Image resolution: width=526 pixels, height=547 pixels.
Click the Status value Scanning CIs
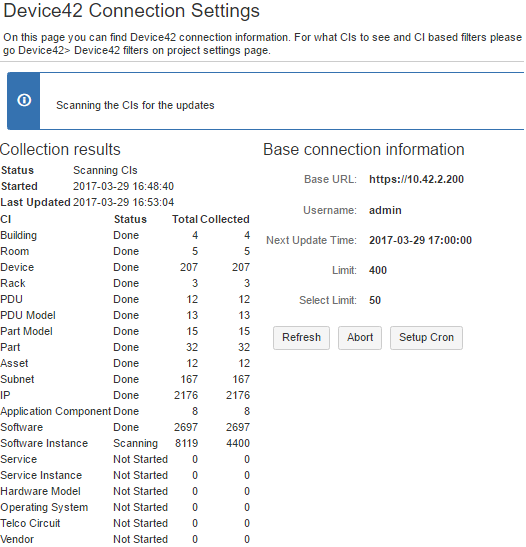point(105,170)
